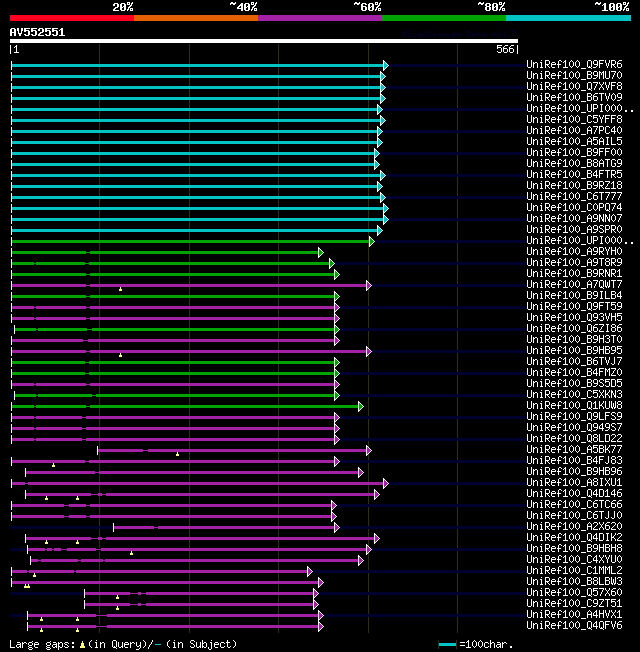
Task: Click the white query sequence bar
Action: 264,41
